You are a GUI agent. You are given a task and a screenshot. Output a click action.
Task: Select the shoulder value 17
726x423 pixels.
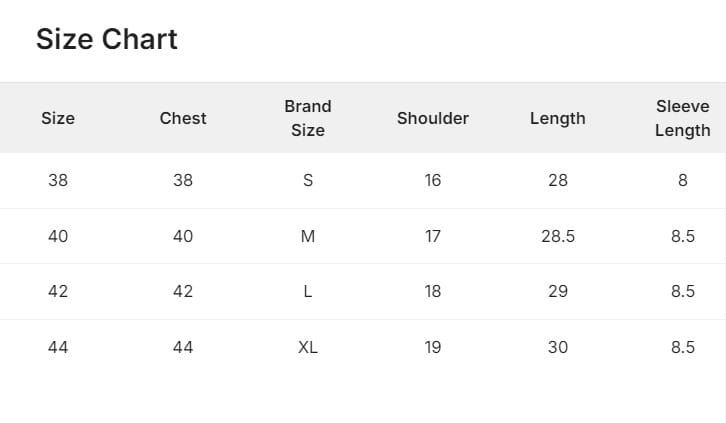click(x=433, y=237)
